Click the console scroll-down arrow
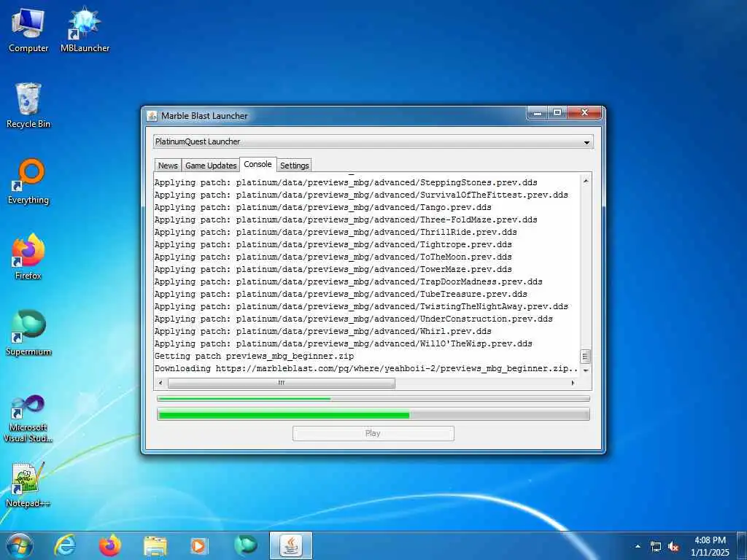 tap(586, 370)
